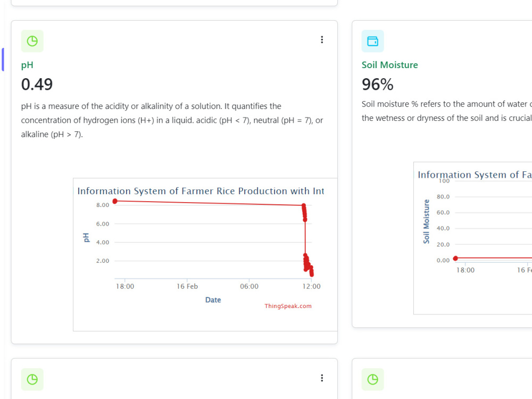Click the 16 Feb tick label on the pH chart
The image size is (532, 399).
pos(187,286)
